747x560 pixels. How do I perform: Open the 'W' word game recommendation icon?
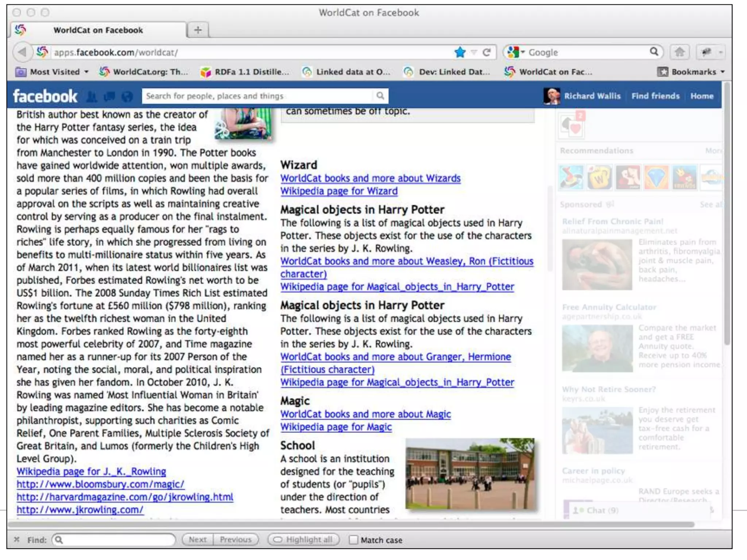pos(599,177)
